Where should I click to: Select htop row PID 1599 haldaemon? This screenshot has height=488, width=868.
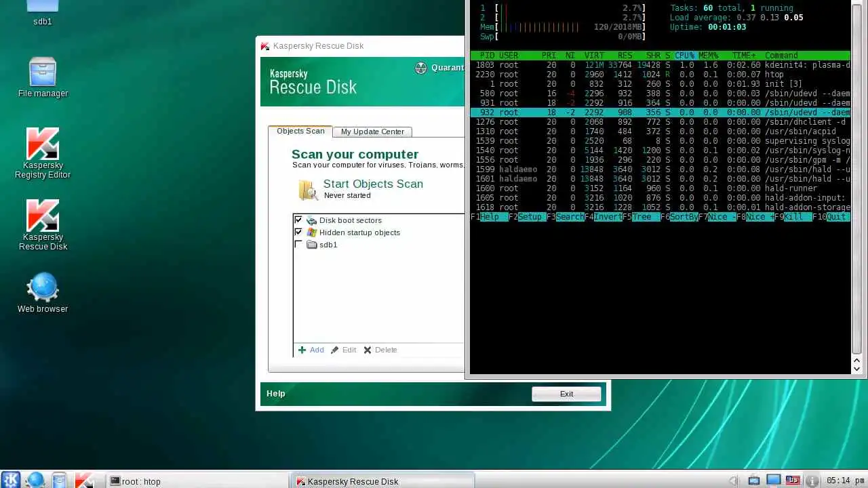[x=660, y=169]
